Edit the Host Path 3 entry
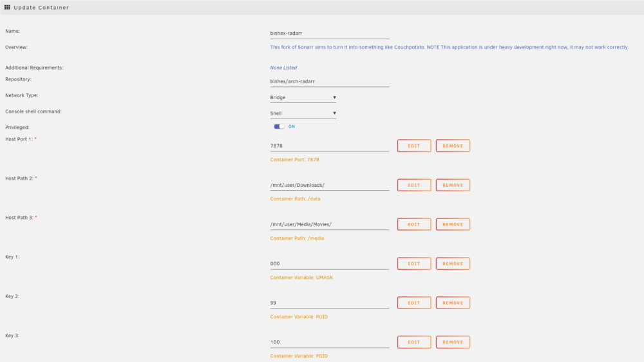Image resolution: width=644 pixels, height=362 pixels. [x=414, y=224]
